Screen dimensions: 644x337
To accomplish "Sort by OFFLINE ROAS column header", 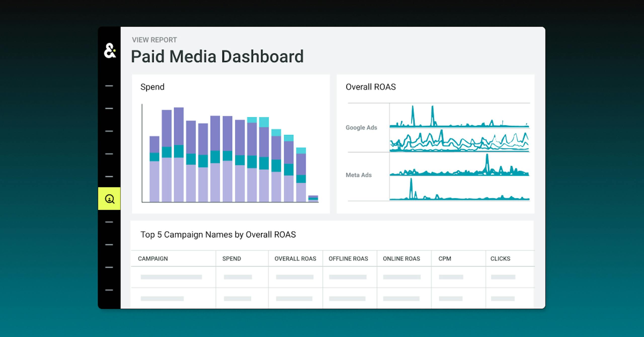I will point(348,259).
